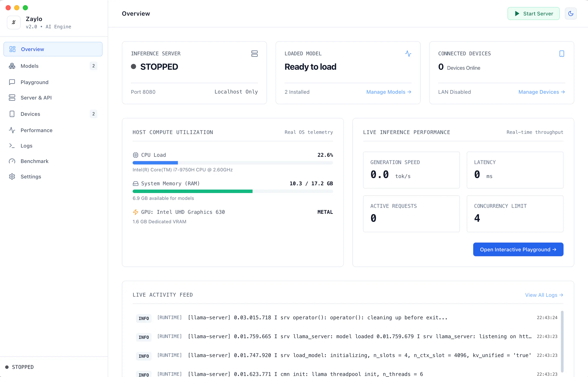Click the CPU Load progress bar
This screenshot has width=588, height=377.
233,163
